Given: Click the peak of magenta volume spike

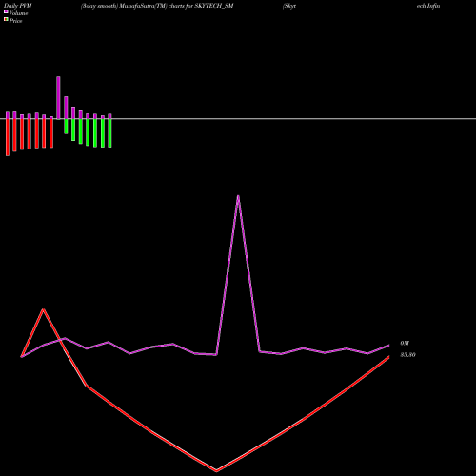Looking at the screenshot, I should [238, 196].
